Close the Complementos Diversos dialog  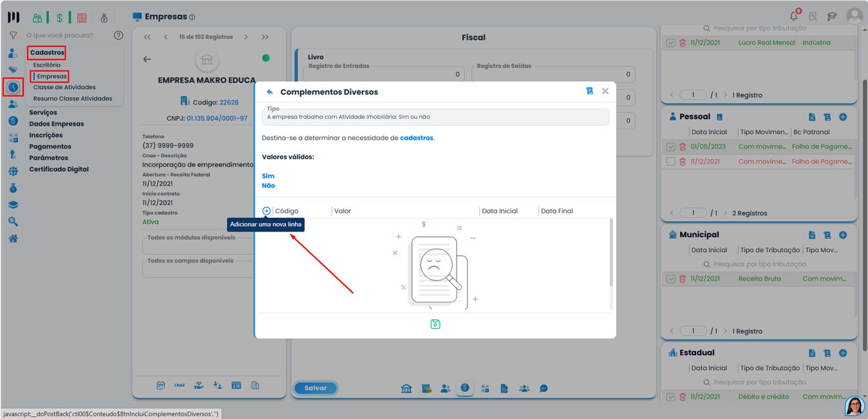coord(605,92)
